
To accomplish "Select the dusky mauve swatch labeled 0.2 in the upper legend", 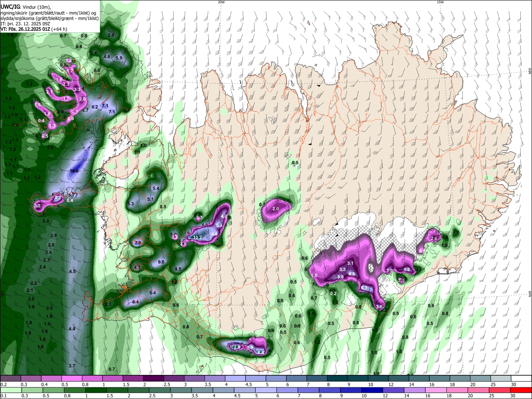I will 10,379.
